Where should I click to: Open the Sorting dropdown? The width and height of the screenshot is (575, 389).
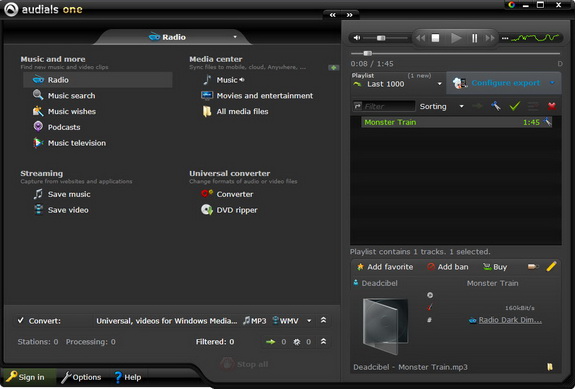[x=442, y=106]
